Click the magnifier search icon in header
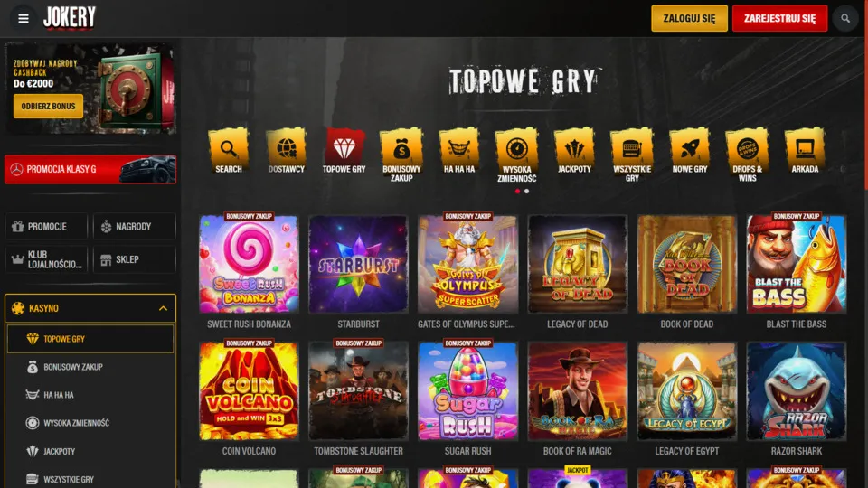 pos(845,18)
